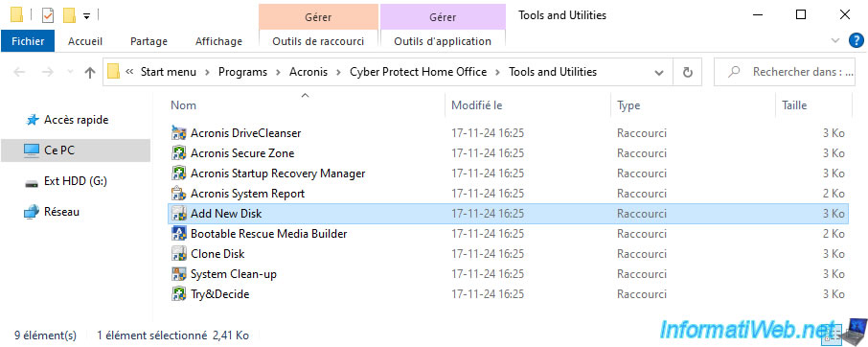Viewport: 868px width, 347px height.
Task: Click the Acronis Secure Zone shortcut icon
Action: pyautogui.click(x=178, y=153)
